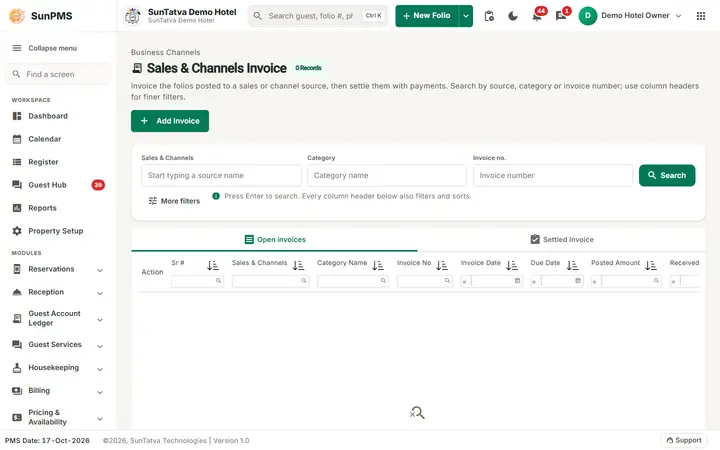
Task: Open the New Folio dropdown arrow
Action: point(466,16)
